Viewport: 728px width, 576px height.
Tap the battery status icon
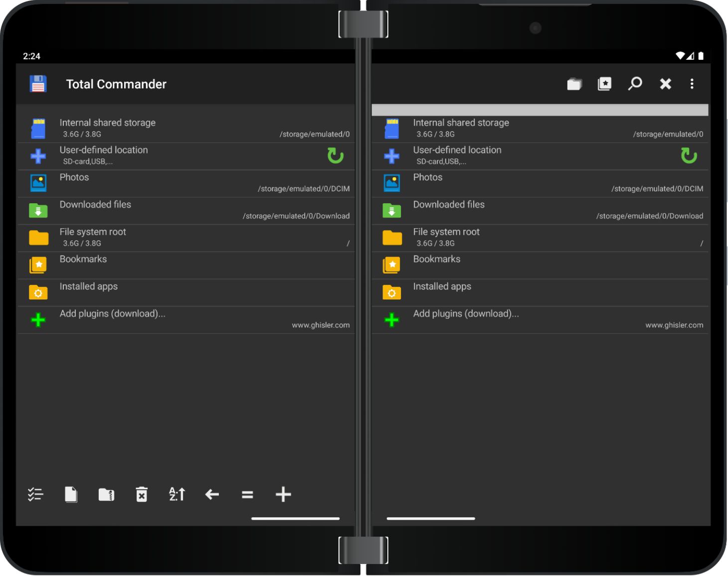pyautogui.click(x=701, y=56)
